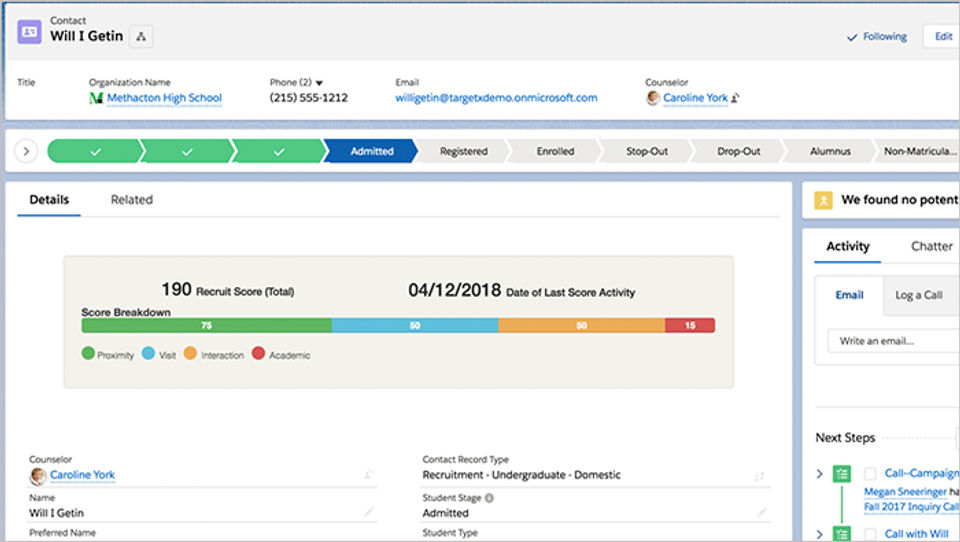Click the green Proximity legend dot
Viewport: 960px width, 542px height.
point(88,353)
